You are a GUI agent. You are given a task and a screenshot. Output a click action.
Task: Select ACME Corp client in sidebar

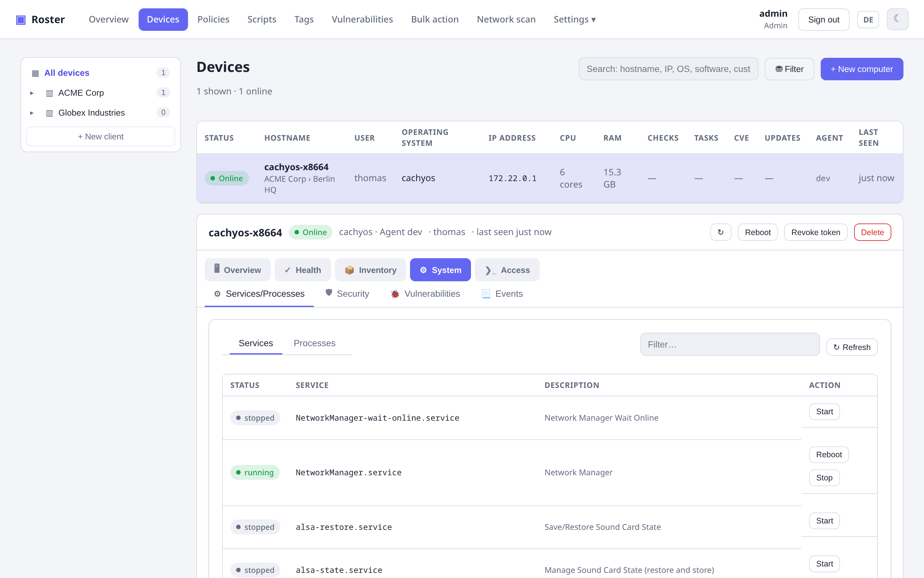[x=101, y=92]
